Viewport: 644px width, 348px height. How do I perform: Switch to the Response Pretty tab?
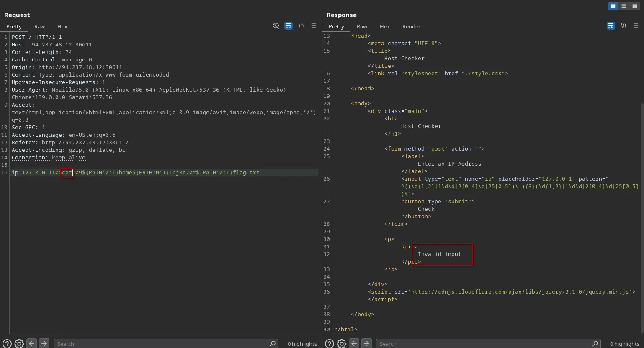336,26
